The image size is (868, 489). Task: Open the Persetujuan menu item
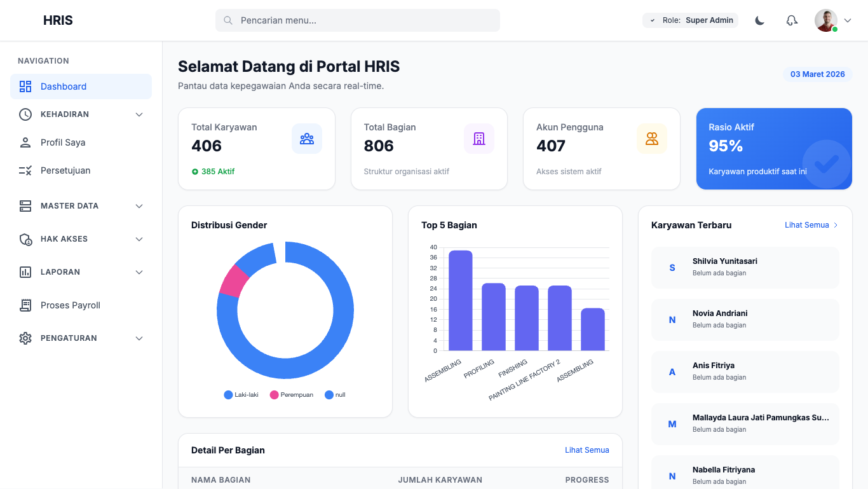tap(81, 170)
